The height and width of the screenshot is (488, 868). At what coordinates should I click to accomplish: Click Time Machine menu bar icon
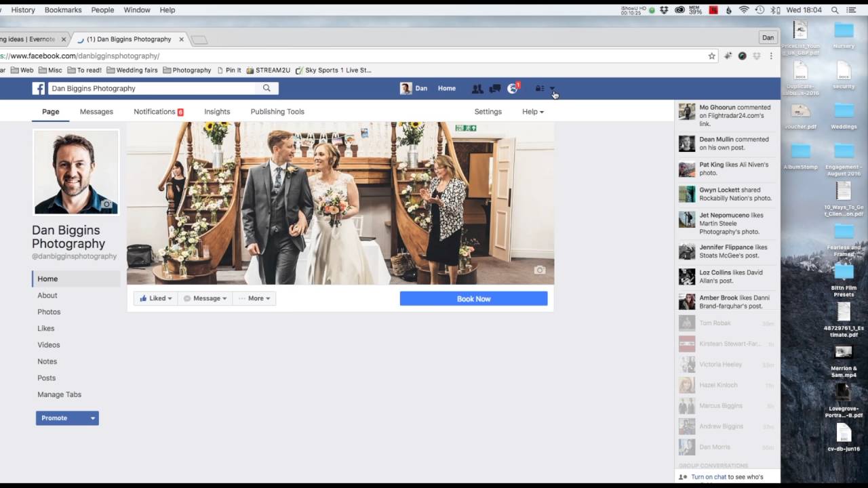pyautogui.click(x=760, y=10)
